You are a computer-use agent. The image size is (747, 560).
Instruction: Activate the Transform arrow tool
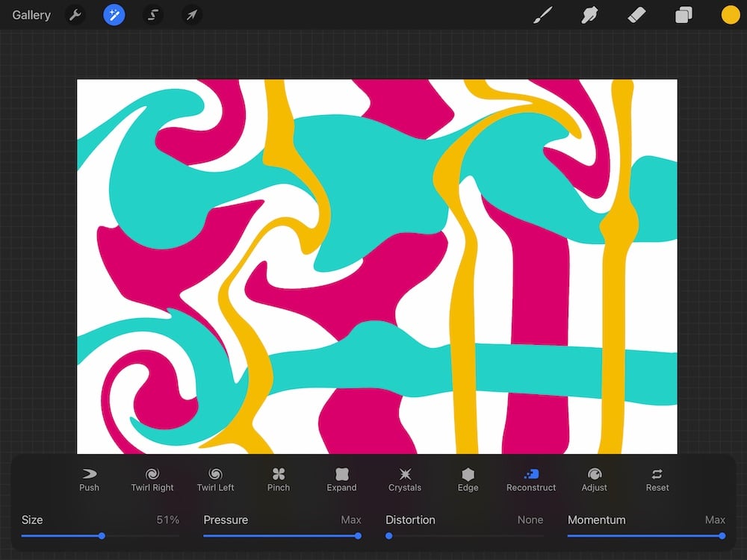(191, 15)
